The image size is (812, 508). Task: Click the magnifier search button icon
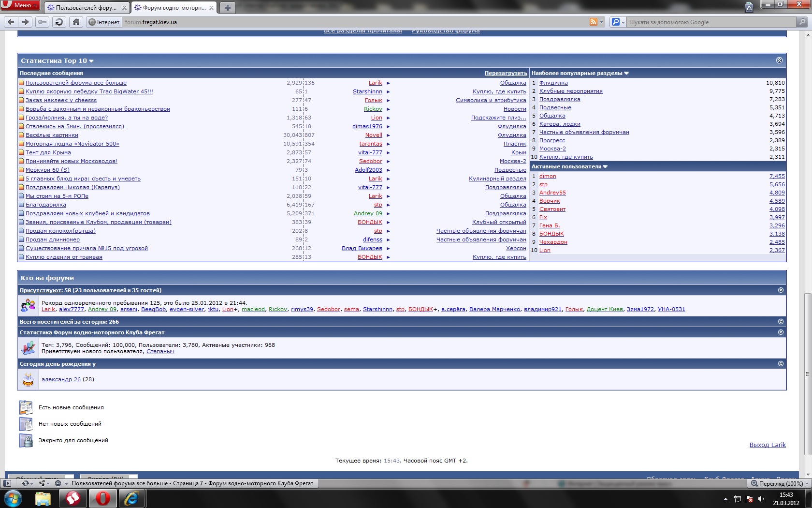(x=802, y=22)
